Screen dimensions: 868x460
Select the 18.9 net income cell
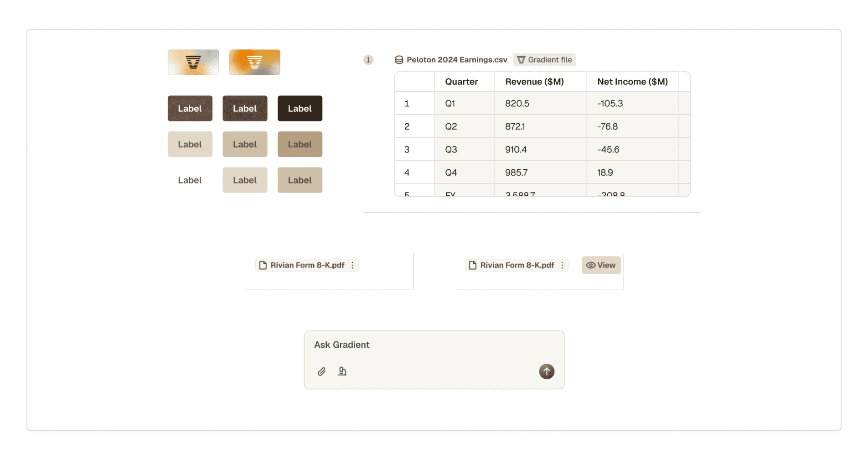coord(633,172)
